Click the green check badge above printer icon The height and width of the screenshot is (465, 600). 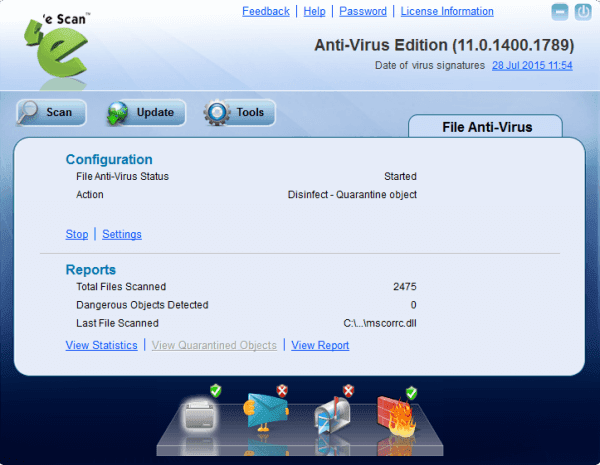(216, 390)
